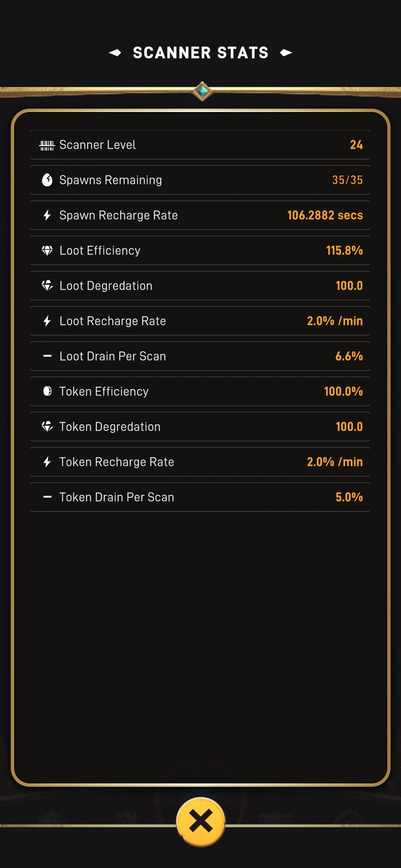Tap the egg icon for Spawns Remaining
Image resolution: width=401 pixels, height=868 pixels.
coord(47,180)
